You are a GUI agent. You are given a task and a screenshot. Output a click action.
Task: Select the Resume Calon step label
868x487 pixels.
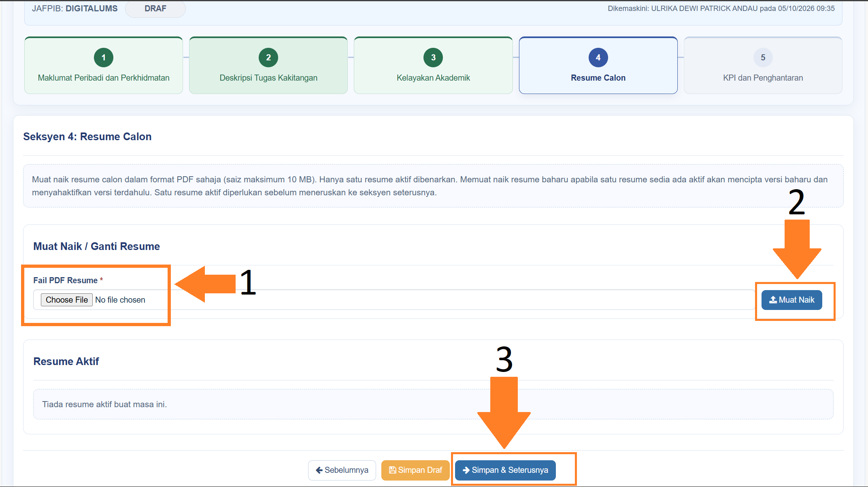point(598,78)
